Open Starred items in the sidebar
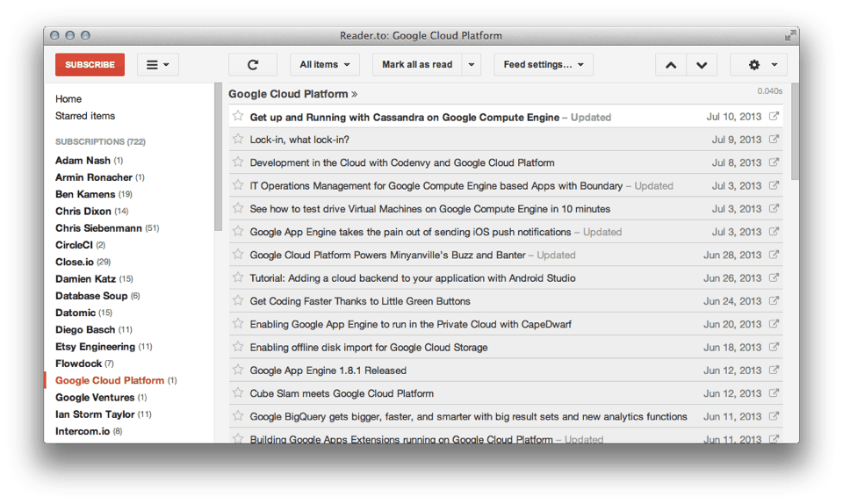Screen dimensions: 843x504 point(85,116)
